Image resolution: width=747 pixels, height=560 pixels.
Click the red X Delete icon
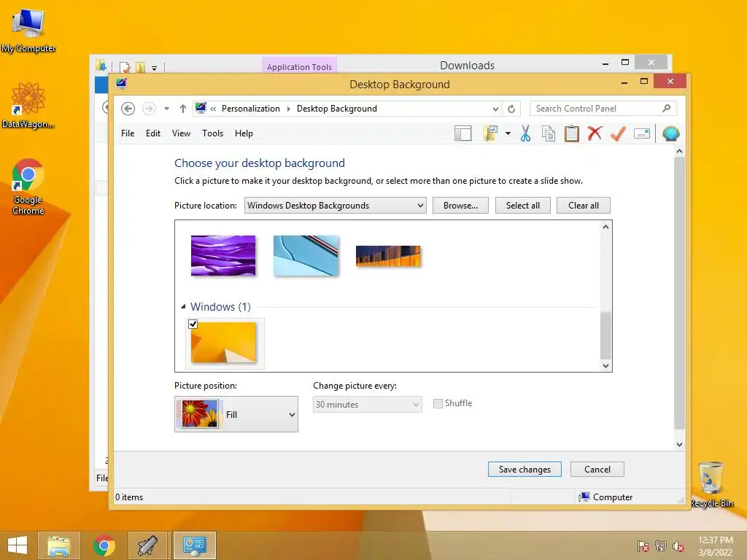[595, 133]
